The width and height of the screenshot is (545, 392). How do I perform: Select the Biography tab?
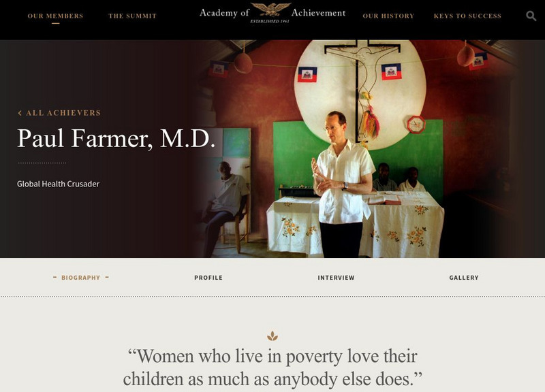click(80, 278)
